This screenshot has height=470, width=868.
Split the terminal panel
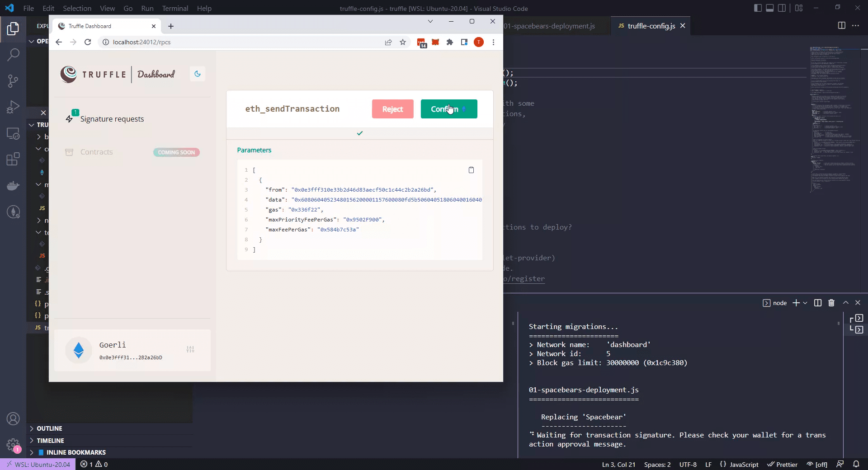(817, 303)
